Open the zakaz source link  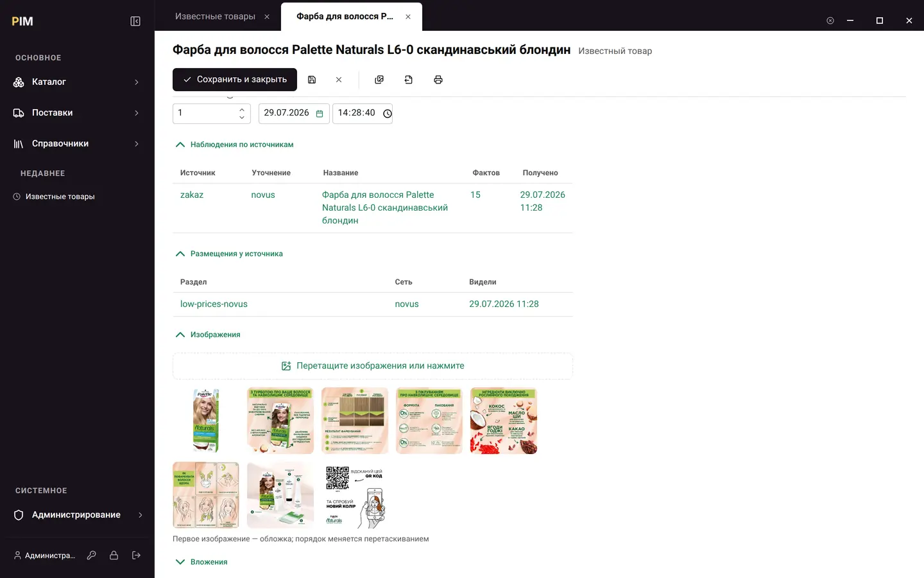click(x=192, y=195)
